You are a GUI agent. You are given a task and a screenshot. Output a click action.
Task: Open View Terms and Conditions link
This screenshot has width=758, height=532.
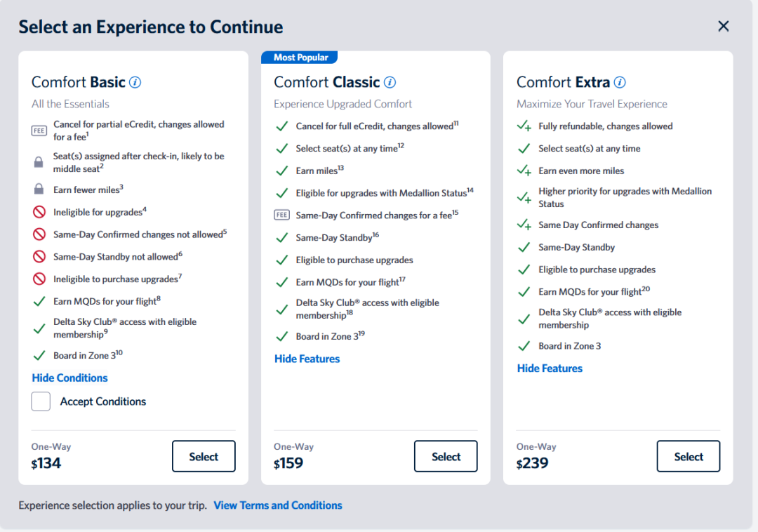pyautogui.click(x=278, y=505)
